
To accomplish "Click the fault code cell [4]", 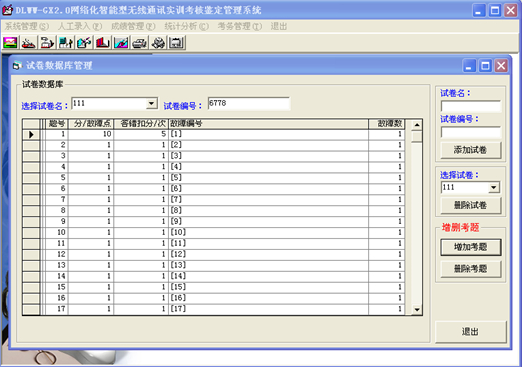I will click(269, 167).
